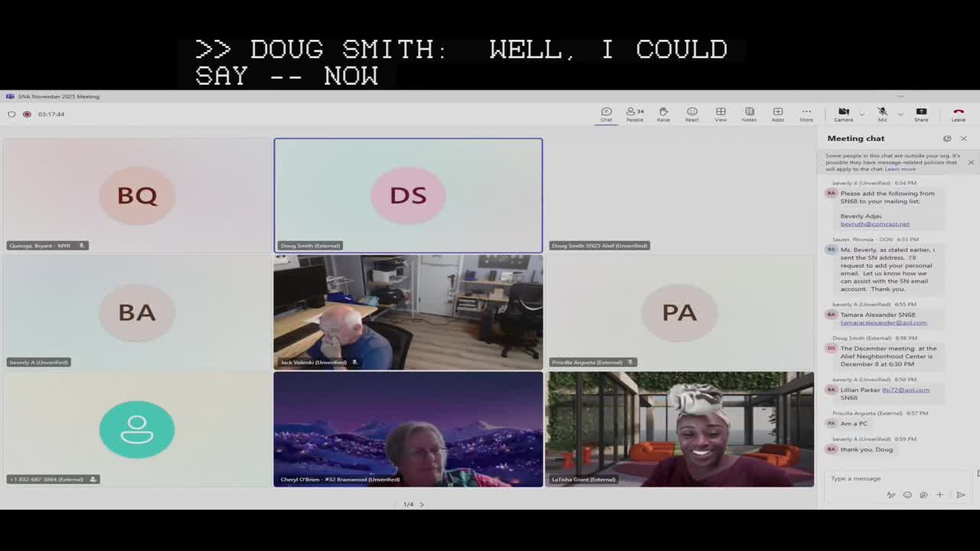
Task: Open the View layout options
Action: [x=720, y=114]
